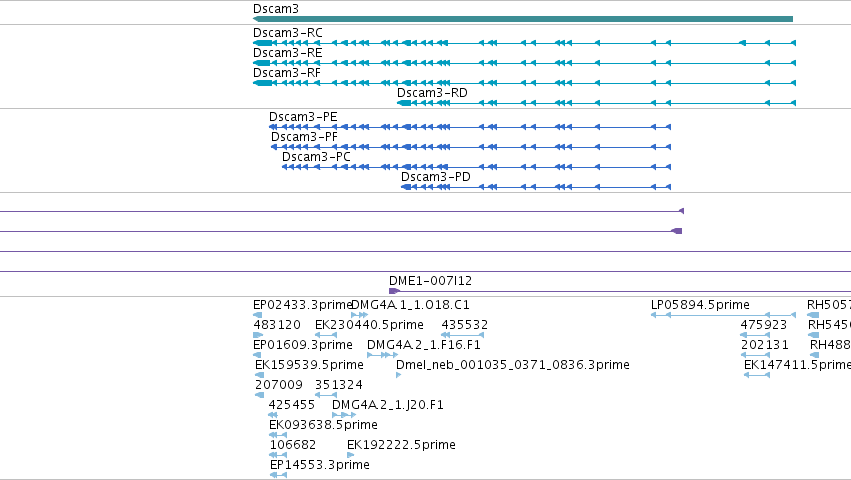Click EST label 202131

(765, 345)
